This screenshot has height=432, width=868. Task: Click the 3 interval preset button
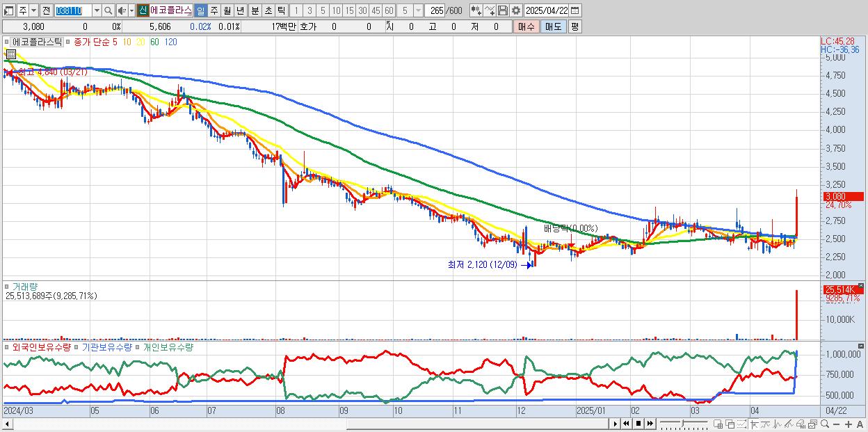[310, 10]
